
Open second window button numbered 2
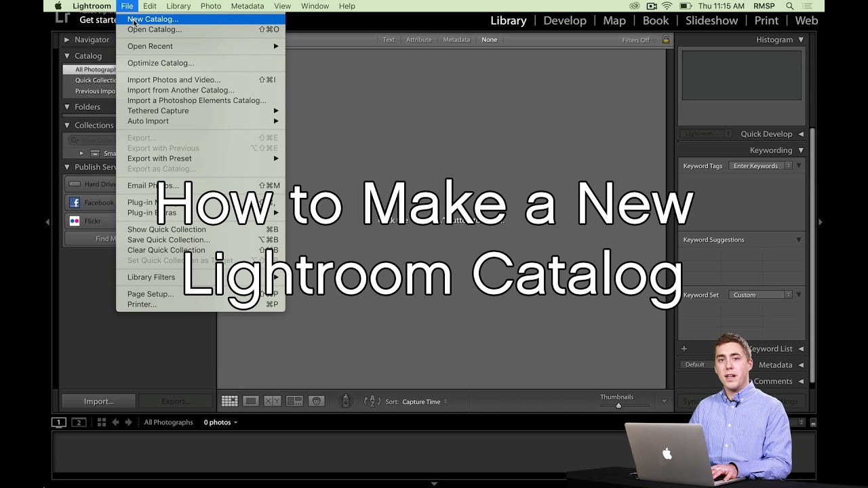click(79, 422)
